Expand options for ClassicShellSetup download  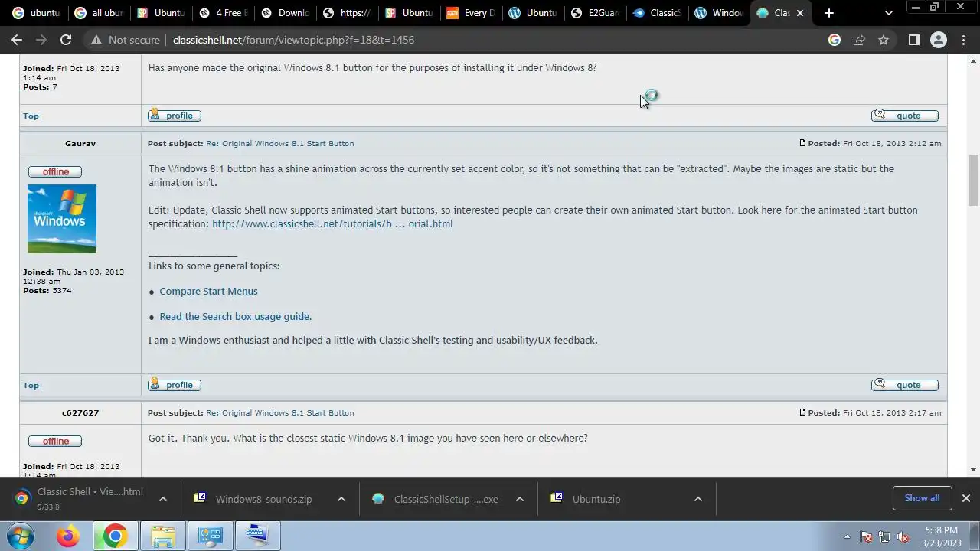pyautogui.click(x=519, y=499)
